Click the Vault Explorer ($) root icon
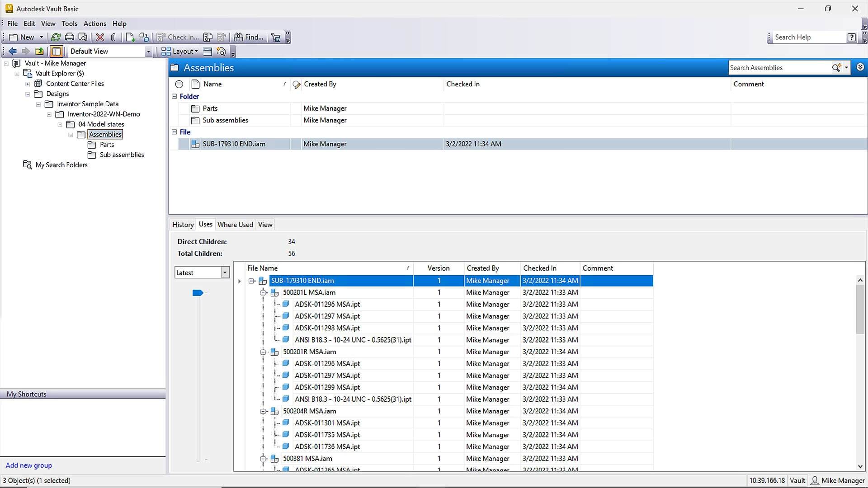868x488 pixels. [x=28, y=73]
